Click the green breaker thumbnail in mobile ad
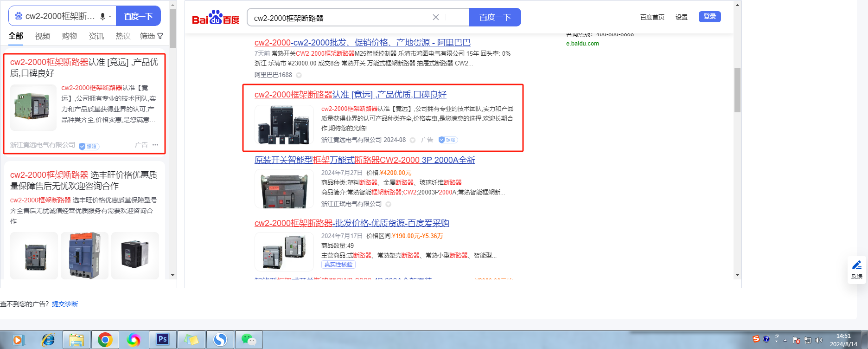Viewport: 868px width, 349px height. tap(33, 108)
